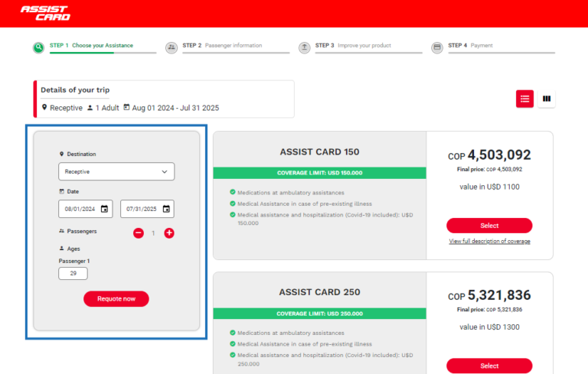Click the Step 2 passengers icon

(171, 47)
